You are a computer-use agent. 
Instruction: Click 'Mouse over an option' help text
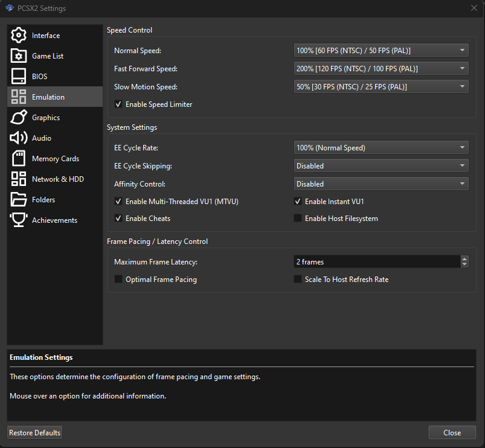[x=88, y=396]
